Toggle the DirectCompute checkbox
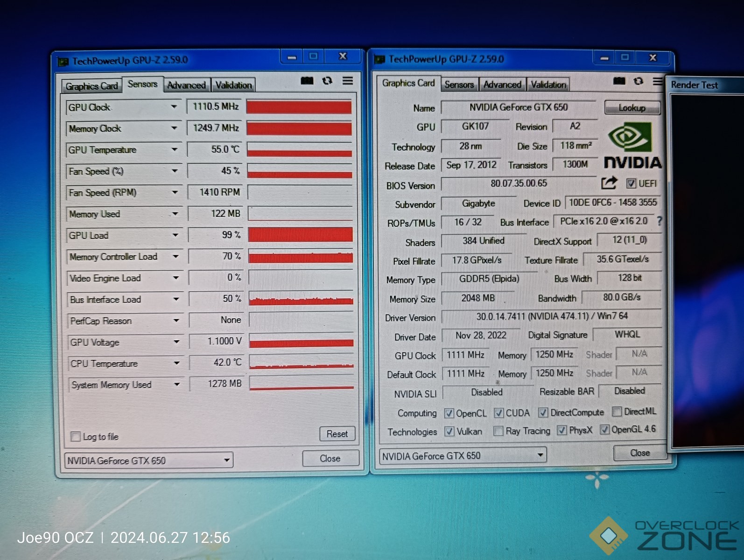 pos(543,413)
